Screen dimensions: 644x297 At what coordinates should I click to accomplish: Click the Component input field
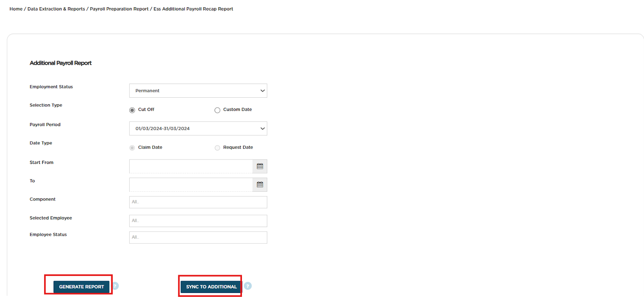[x=198, y=202]
